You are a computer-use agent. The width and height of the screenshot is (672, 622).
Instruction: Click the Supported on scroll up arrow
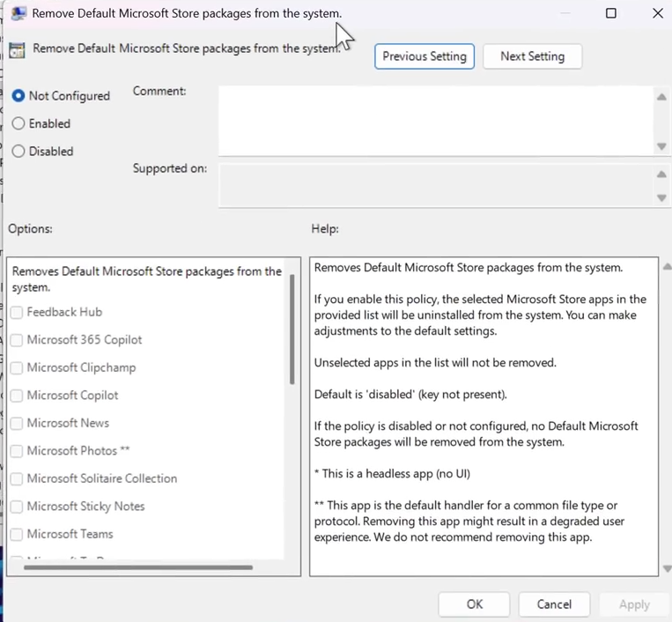[x=661, y=174]
